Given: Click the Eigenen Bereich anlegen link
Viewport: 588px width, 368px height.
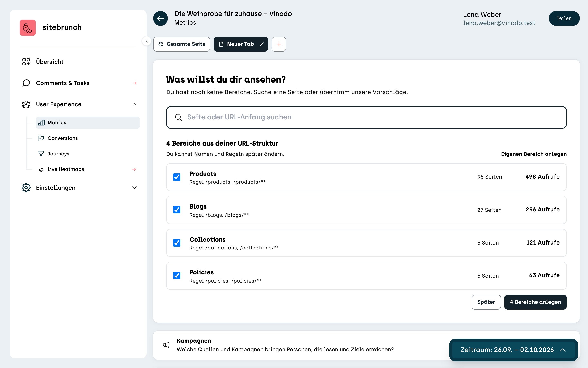Looking at the screenshot, I should click(x=534, y=154).
